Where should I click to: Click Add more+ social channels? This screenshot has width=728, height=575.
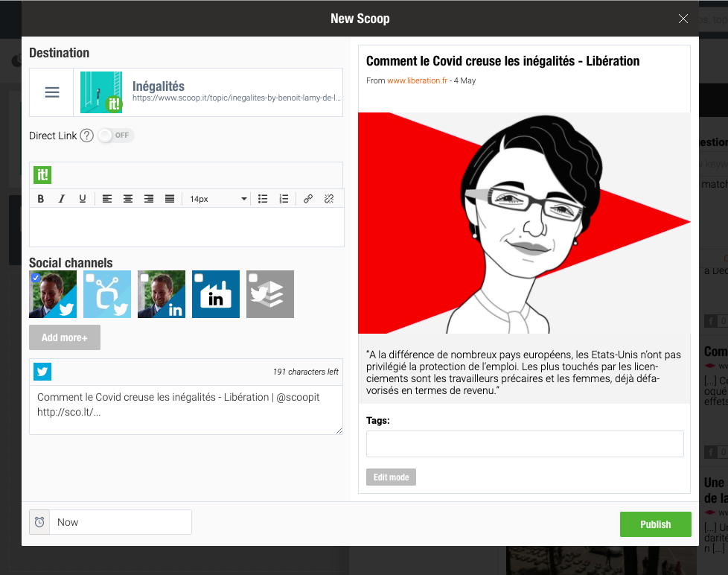[65, 337]
